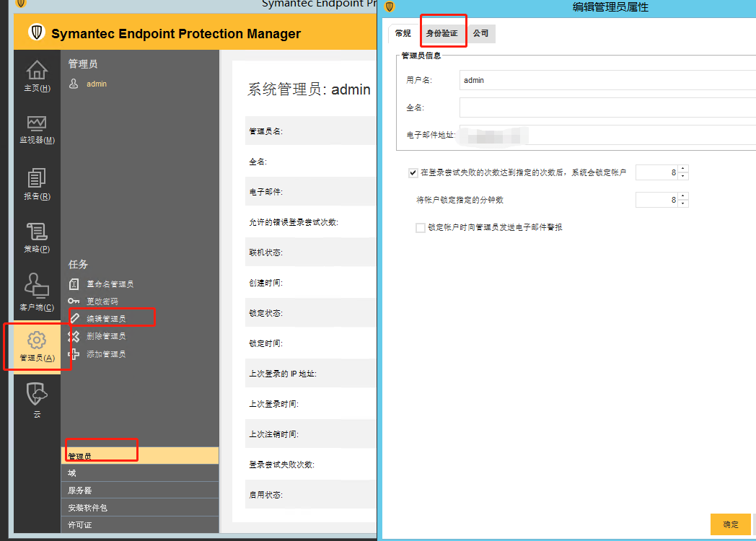The height and width of the screenshot is (541, 756).
Task: Click the 联机状态: row
Action: pos(311,252)
